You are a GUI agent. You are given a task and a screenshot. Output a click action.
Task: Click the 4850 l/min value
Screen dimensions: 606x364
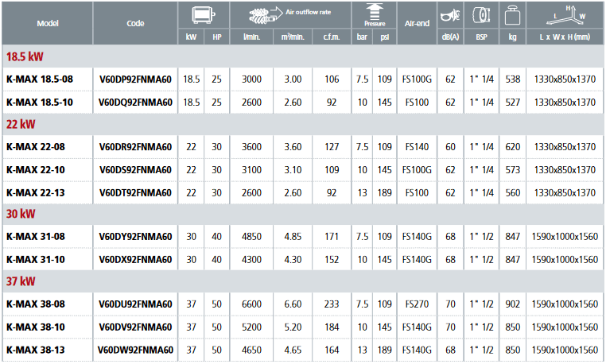coord(251,237)
